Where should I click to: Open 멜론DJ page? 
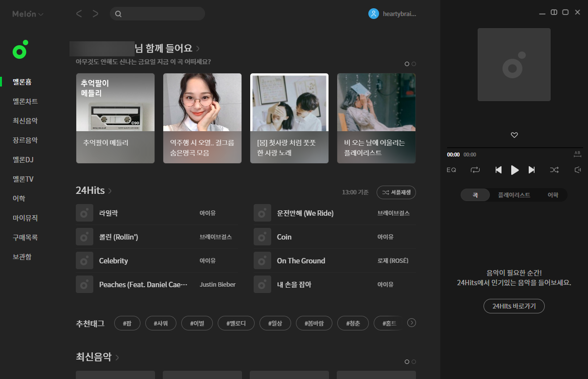pyautogui.click(x=23, y=159)
